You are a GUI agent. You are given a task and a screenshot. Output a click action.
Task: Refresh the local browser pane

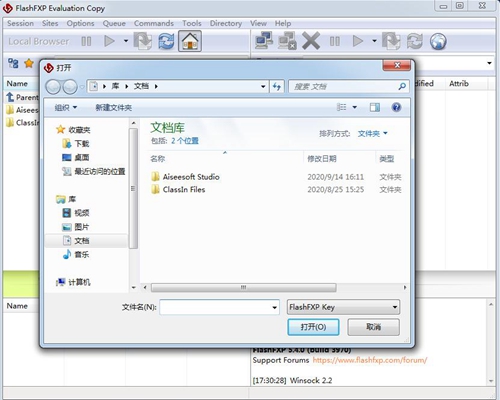pos(166,41)
